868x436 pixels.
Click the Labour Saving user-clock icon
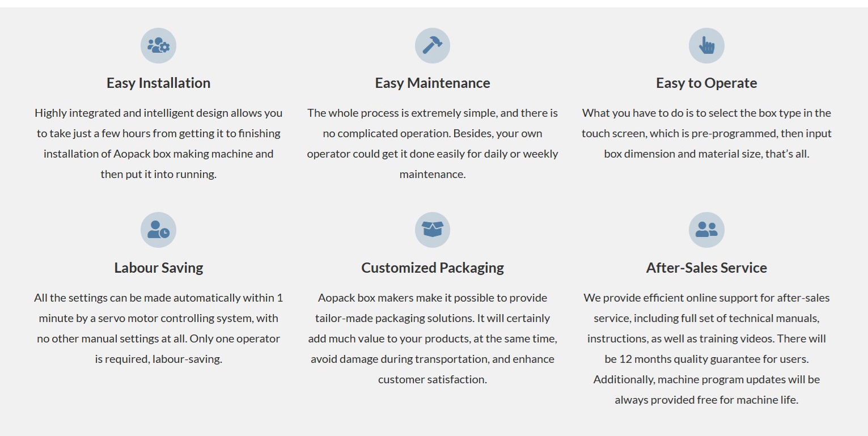pos(158,230)
